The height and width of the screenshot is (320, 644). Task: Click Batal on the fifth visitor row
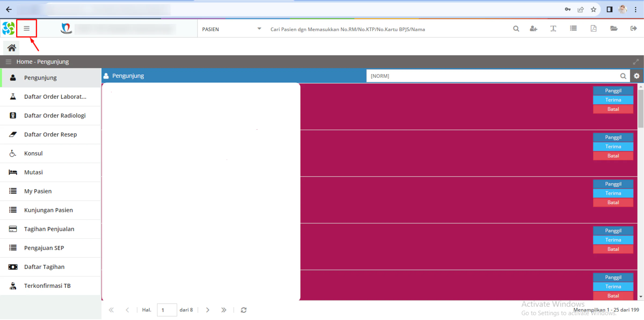tap(613, 296)
